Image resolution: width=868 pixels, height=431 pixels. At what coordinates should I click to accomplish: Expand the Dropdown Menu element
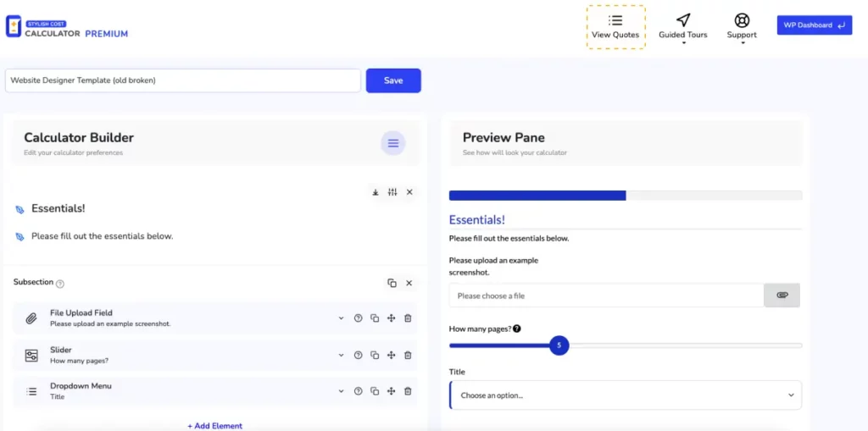(341, 391)
